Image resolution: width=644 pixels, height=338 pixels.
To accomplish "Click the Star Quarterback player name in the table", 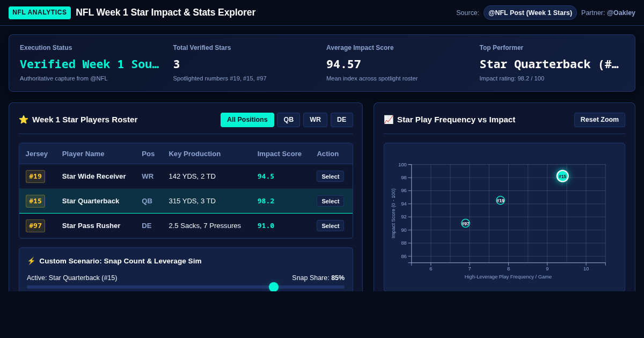I will (91, 201).
